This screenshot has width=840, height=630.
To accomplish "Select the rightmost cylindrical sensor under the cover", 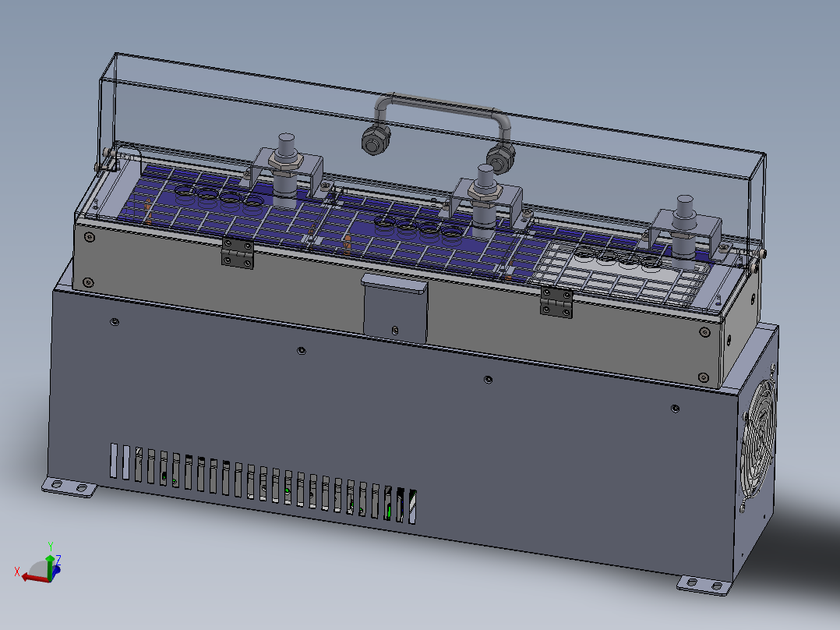I will [683, 232].
